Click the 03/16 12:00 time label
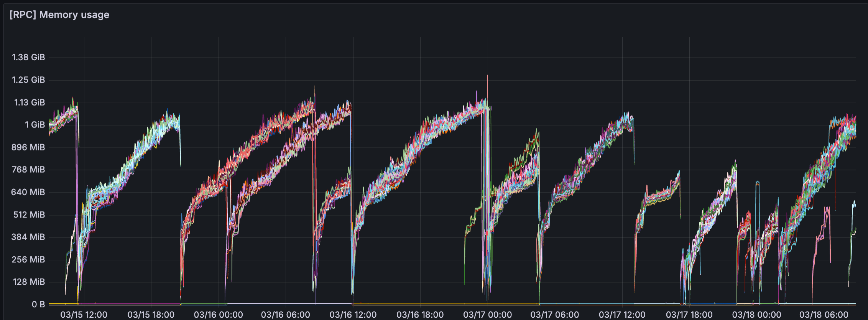This screenshot has height=320, width=868. (353, 315)
